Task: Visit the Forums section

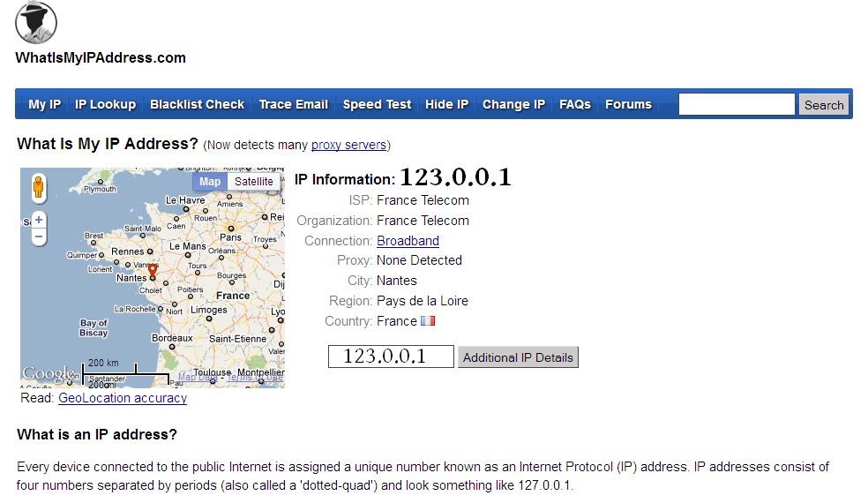Action: point(628,104)
